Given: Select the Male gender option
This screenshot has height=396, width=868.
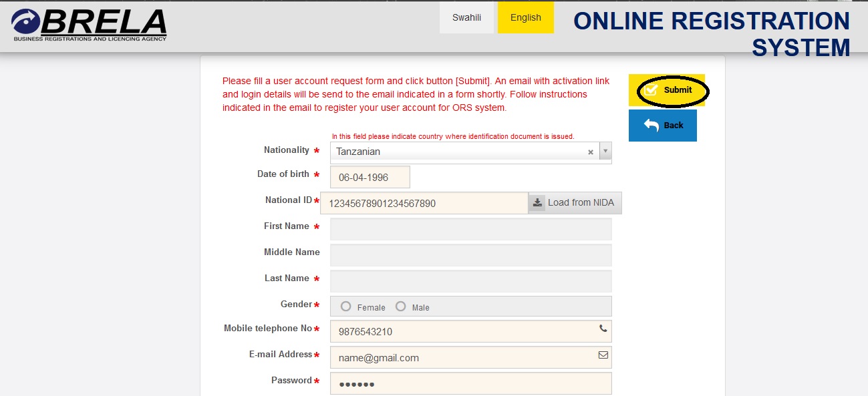Looking at the screenshot, I should point(401,307).
